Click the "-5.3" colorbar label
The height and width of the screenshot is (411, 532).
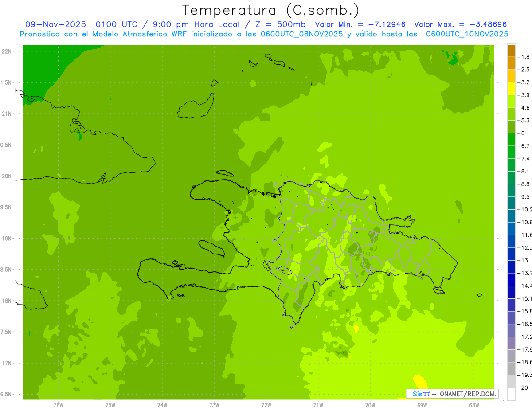524,120
